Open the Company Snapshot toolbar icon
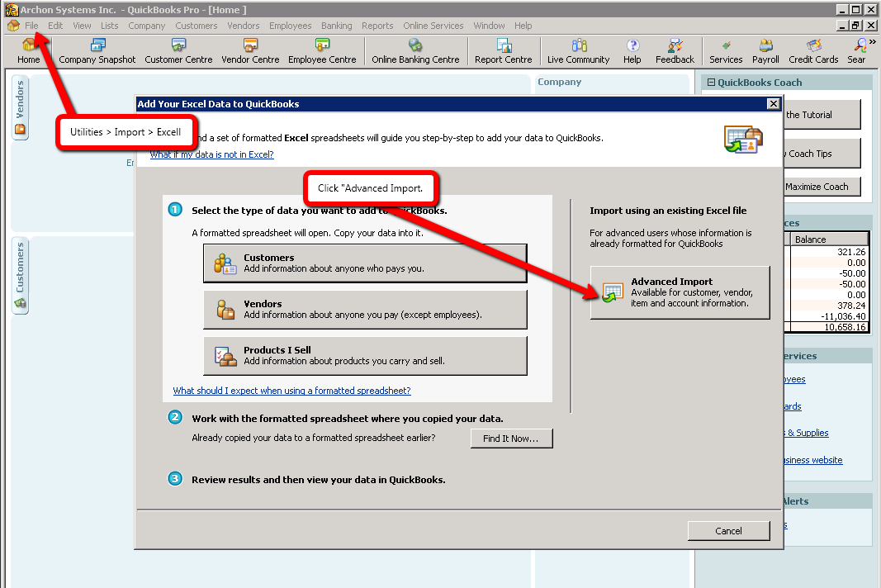 [x=97, y=51]
